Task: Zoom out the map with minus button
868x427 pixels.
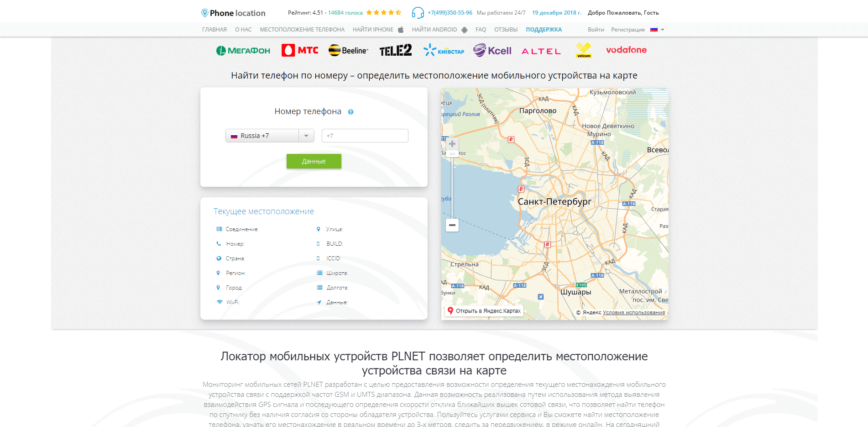Action: tap(452, 225)
